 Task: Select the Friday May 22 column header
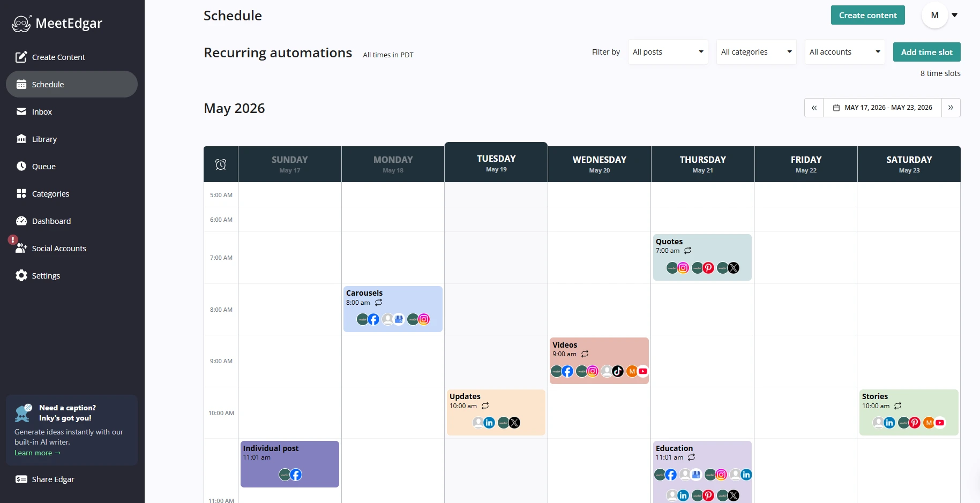806,164
